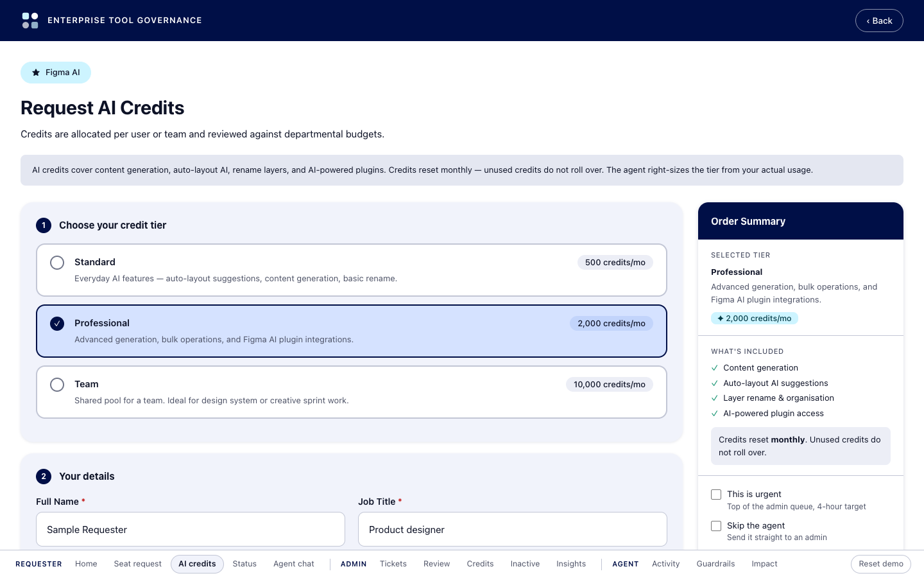Click the checkmark beside Layer rename & organisation

click(x=715, y=398)
